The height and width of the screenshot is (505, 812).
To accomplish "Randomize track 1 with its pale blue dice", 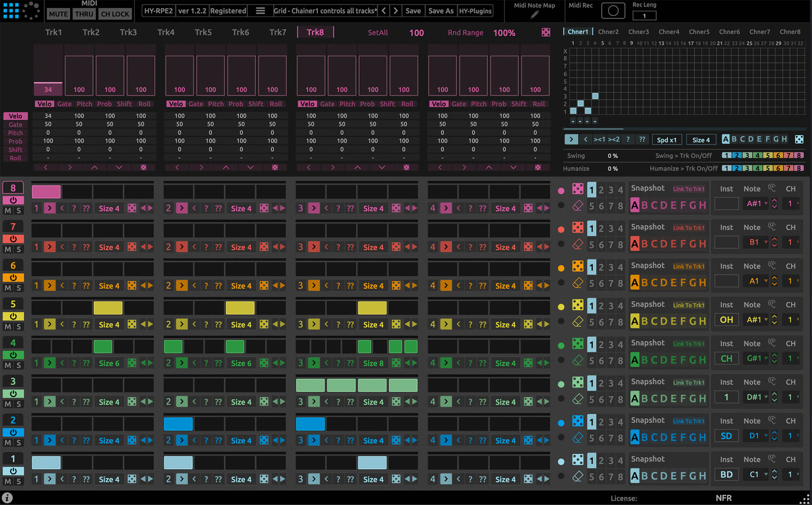I will [x=578, y=459].
